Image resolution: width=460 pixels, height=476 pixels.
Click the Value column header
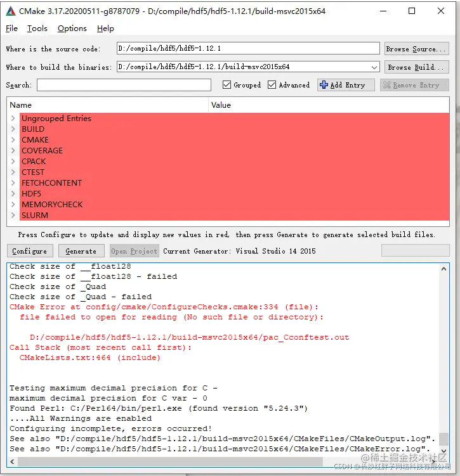pyautogui.click(x=329, y=105)
